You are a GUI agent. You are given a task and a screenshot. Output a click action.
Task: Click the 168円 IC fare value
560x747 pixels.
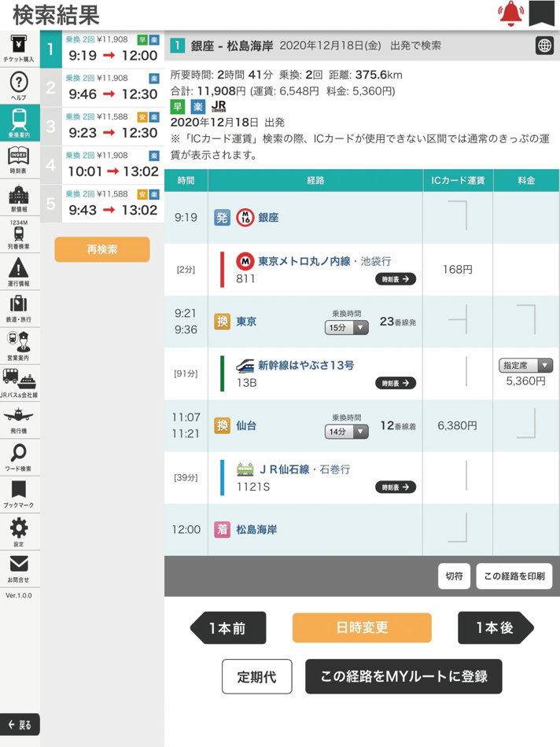click(x=458, y=270)
